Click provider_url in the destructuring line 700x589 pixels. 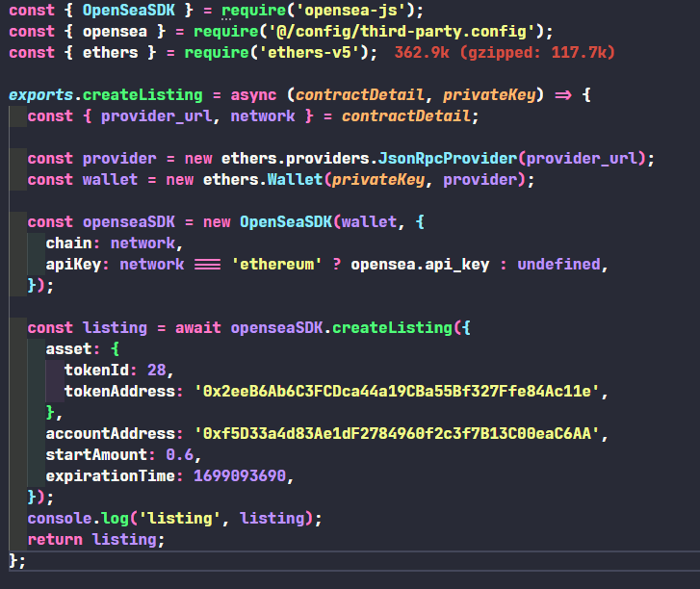pyautogui.click(x=156, y=116)
